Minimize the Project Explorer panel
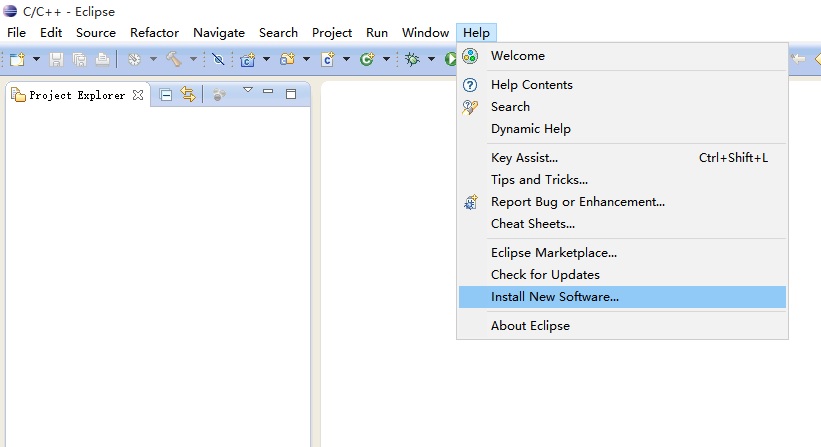 (x=268, y=91)
